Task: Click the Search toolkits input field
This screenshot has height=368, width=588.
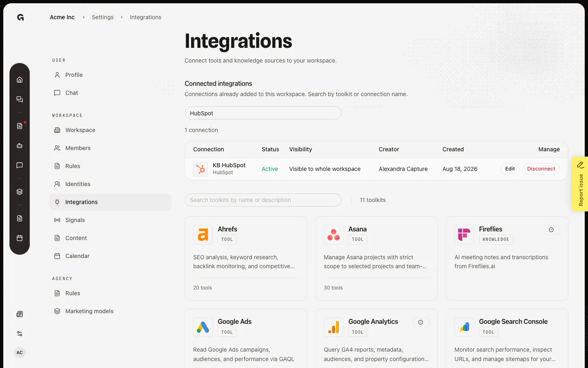Action: pos(263,200)
